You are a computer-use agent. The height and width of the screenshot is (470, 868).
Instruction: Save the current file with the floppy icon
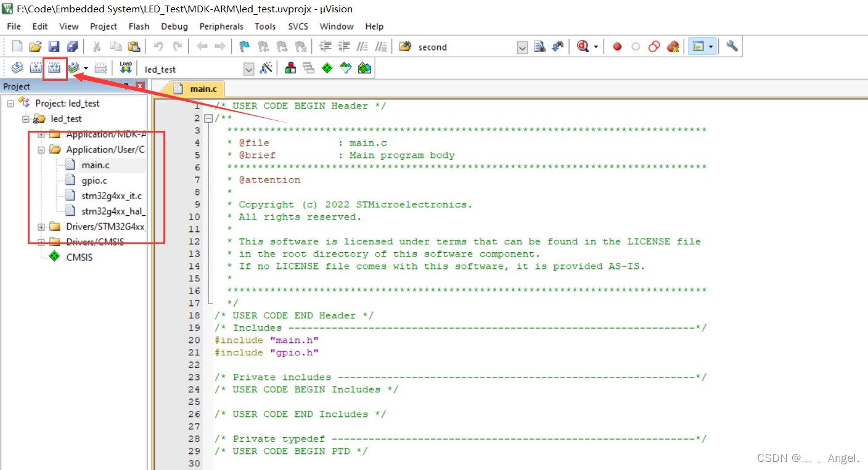pyautogui.click(x=54, y=46)
